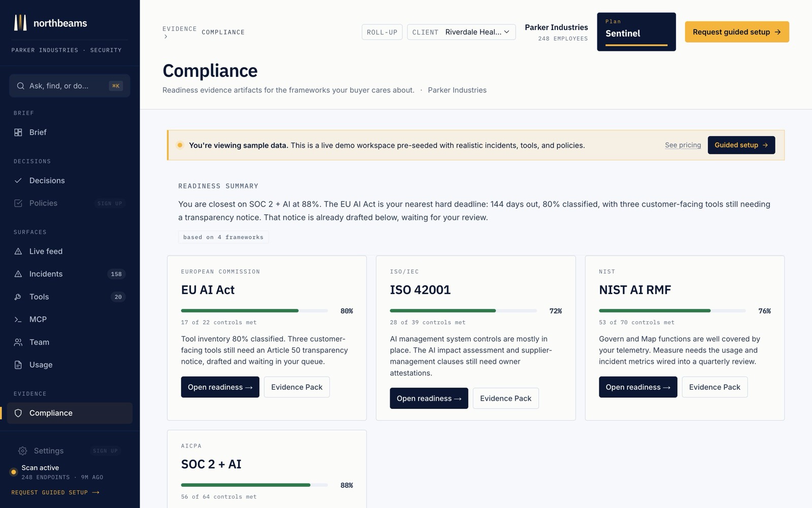Click Evidence breadcrumb text
Screen dimensions: 812x508
(x=179, y=29)
